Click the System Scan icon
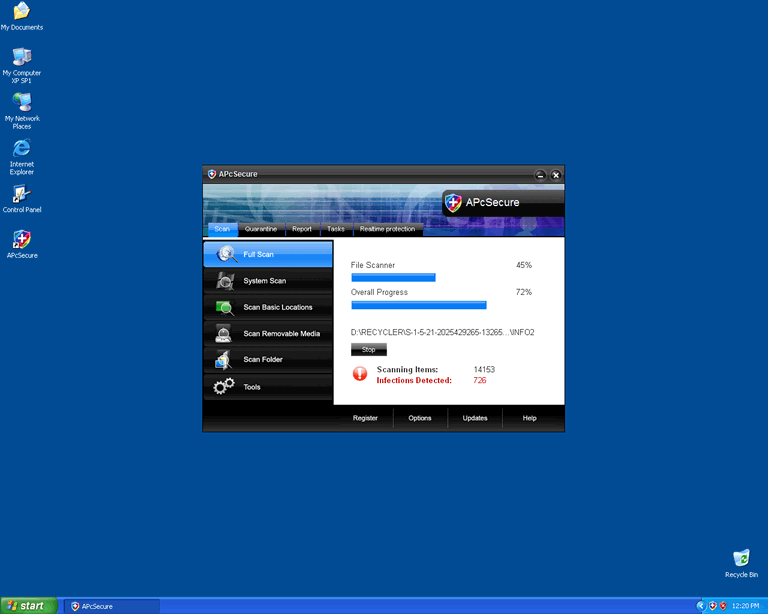This screenshot has width=768, height=614. (227, 281)
